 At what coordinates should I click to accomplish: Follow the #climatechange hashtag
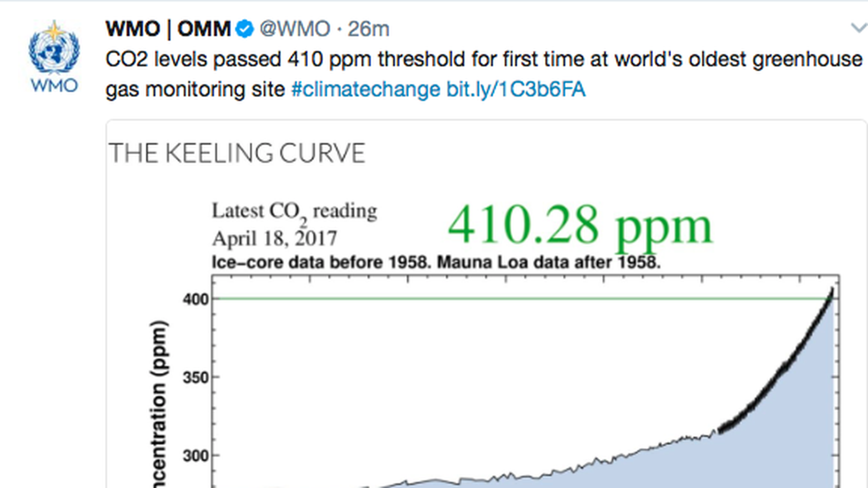point(365,89)
